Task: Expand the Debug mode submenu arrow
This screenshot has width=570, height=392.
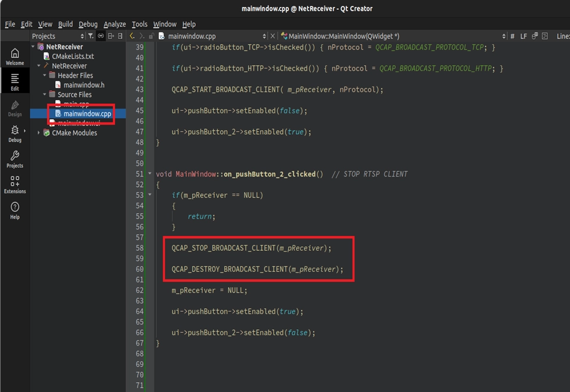Action: tap(25, 131)
